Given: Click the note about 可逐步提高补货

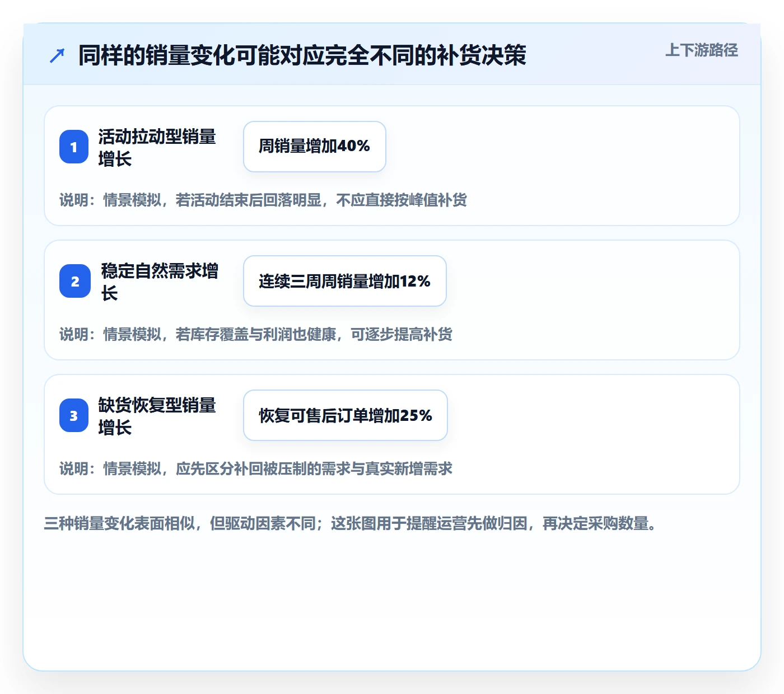Looking at the screenshot, I should (256, 334).
